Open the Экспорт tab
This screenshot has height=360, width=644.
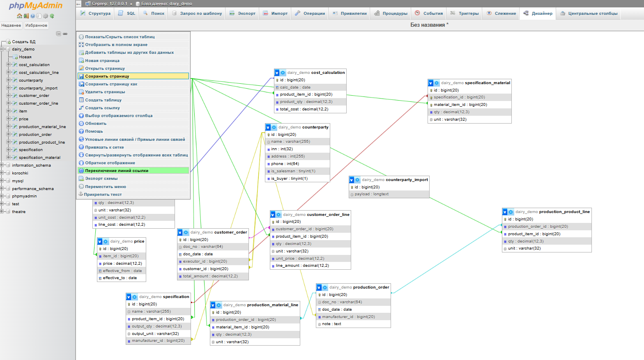tap(243, 14)
